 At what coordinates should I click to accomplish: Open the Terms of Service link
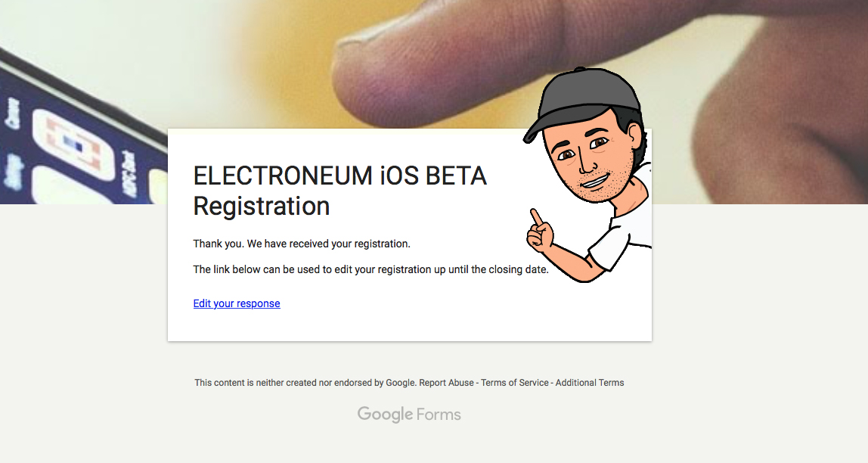click(514, 383)
